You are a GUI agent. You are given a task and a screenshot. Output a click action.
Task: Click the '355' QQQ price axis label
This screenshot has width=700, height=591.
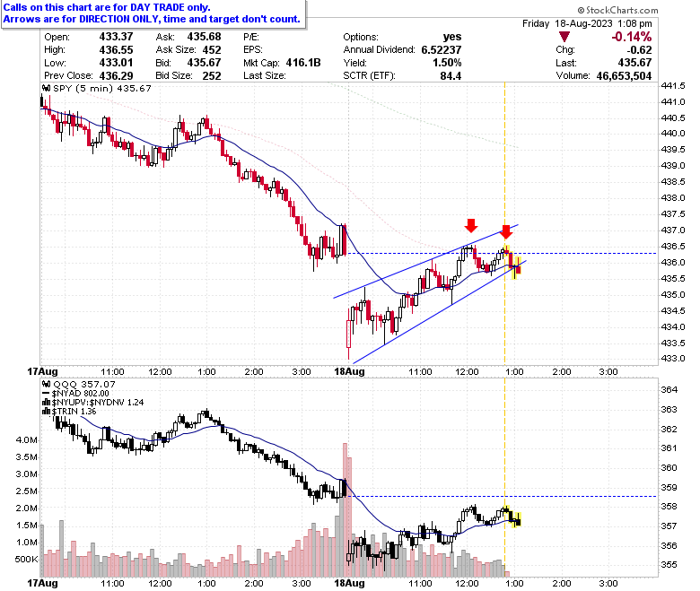point(669,565)
